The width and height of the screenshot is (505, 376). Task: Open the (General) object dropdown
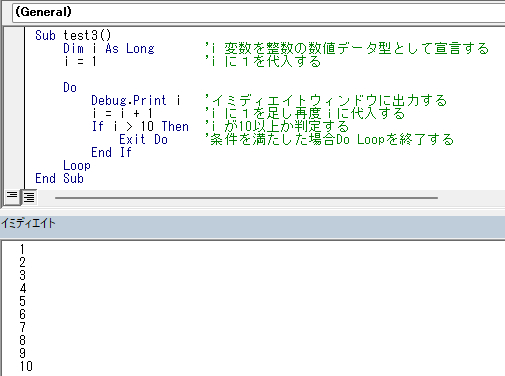259,13
